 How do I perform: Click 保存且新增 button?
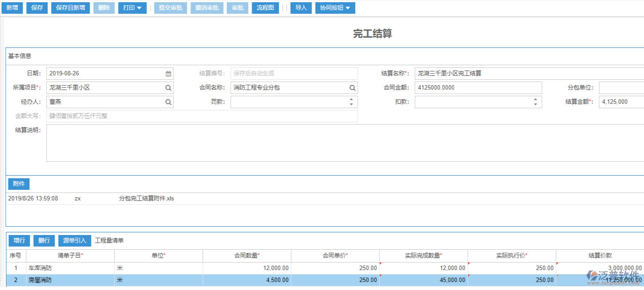tap(71, 8)
